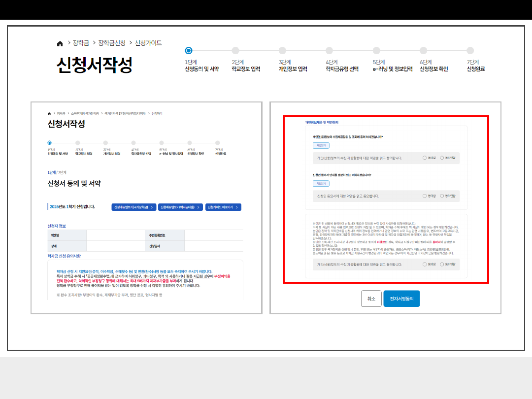Image resolution: width=532 pixels, height=399 pixels.
Task: Click the home icon in the top breadcrumb
Action: click(60, 43)
